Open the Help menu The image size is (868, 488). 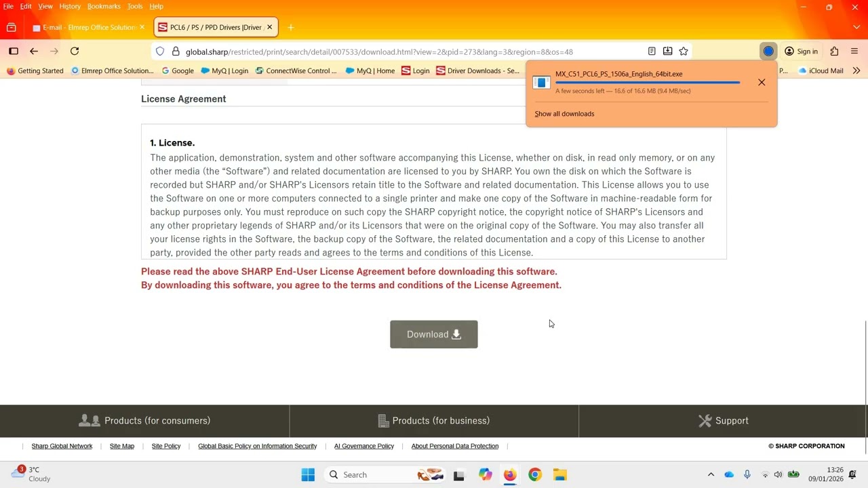tap(156, 6)
